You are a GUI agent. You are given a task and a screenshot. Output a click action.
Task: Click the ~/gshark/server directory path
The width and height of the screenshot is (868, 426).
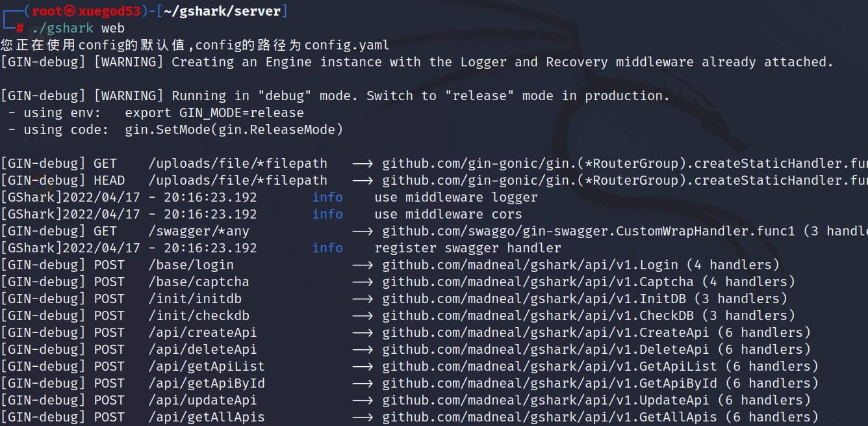pyautogui.click(x=221, y=11)
